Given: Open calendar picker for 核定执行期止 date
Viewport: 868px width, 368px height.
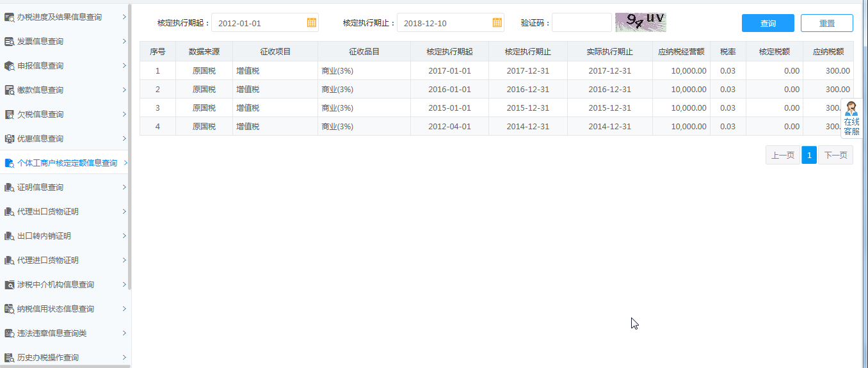Looking at the screenshot, I should tap(497, 23).
